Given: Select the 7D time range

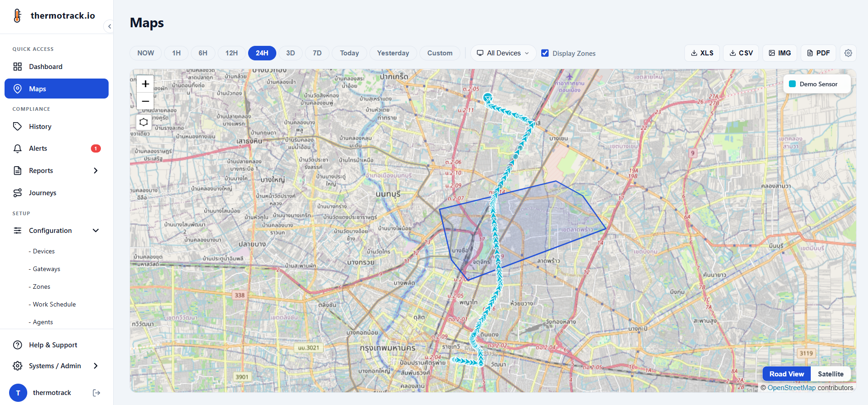Looking at the screenshot, I should (x=317, y=53).
